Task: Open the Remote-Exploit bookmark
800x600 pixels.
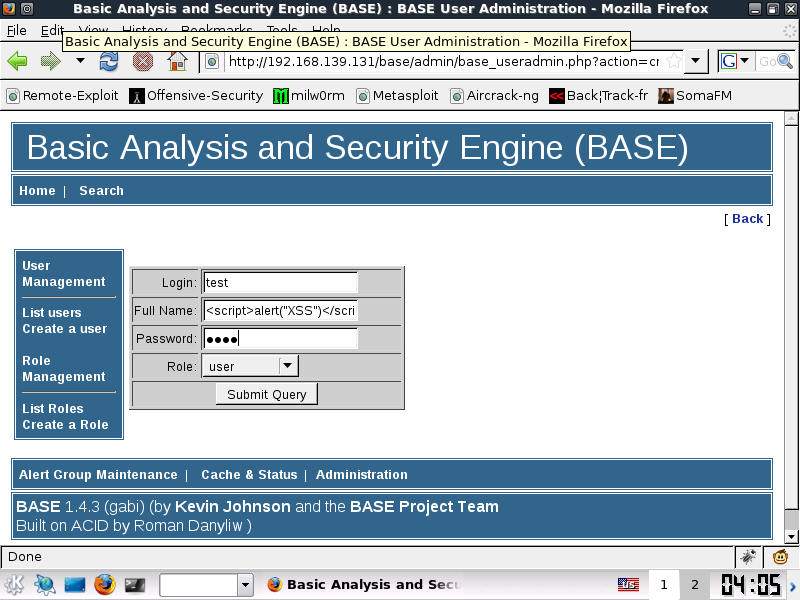Action: pos(62,95)
